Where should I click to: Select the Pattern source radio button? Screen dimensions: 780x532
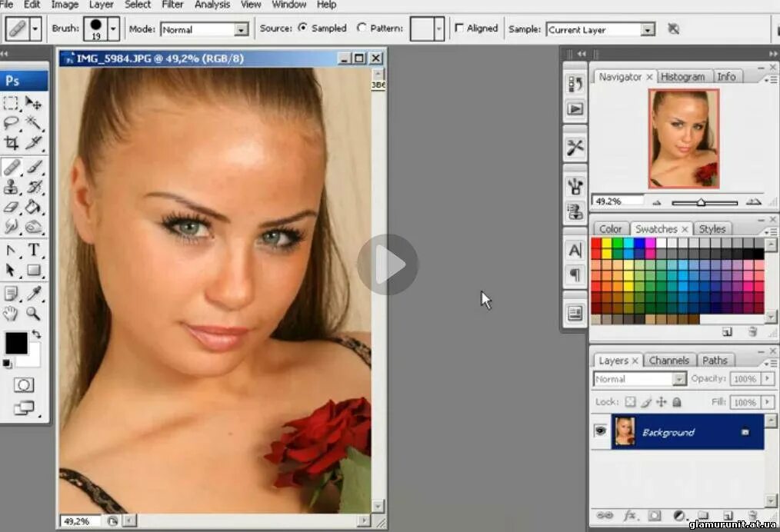pyautogui.click(x=360, y=27)
